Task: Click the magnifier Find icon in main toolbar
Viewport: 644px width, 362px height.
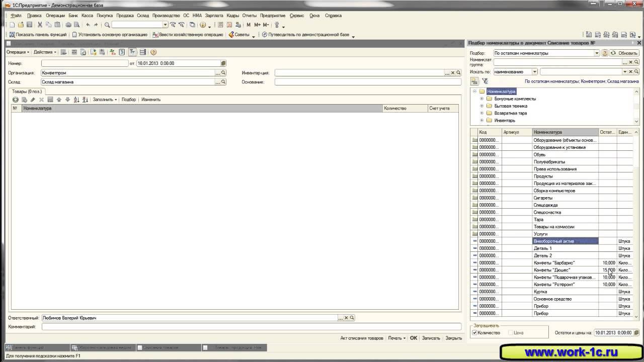Action: coord(107,25)
